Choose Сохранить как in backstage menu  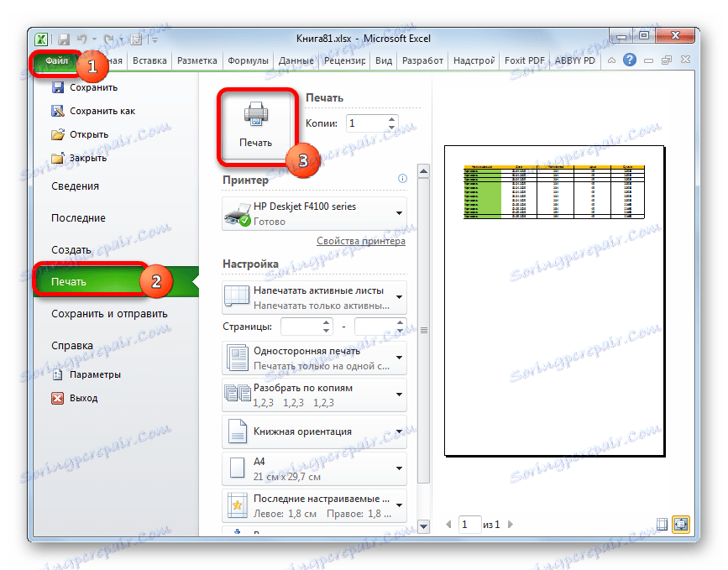click(93, 111)
